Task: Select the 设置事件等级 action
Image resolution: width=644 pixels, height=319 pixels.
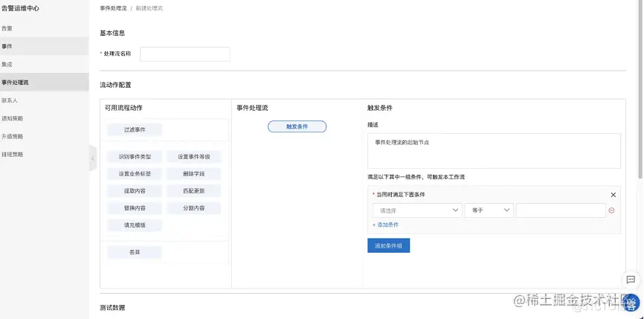Action: [x=194, y=157]
